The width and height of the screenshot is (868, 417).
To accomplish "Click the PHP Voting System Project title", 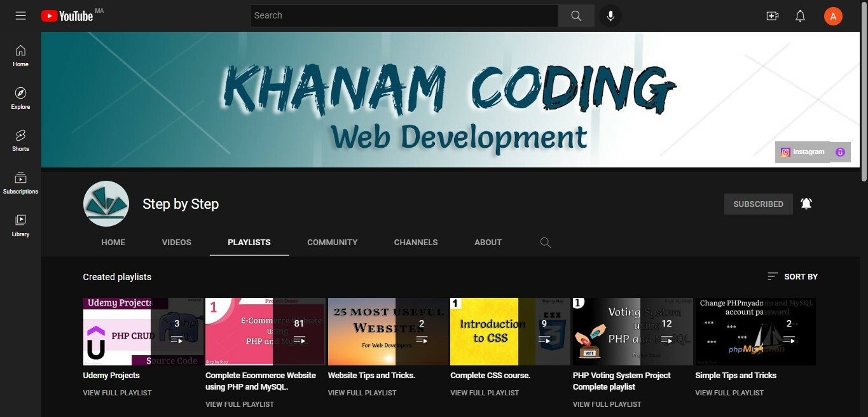I will pyautogui.click(x=622, y=381).
